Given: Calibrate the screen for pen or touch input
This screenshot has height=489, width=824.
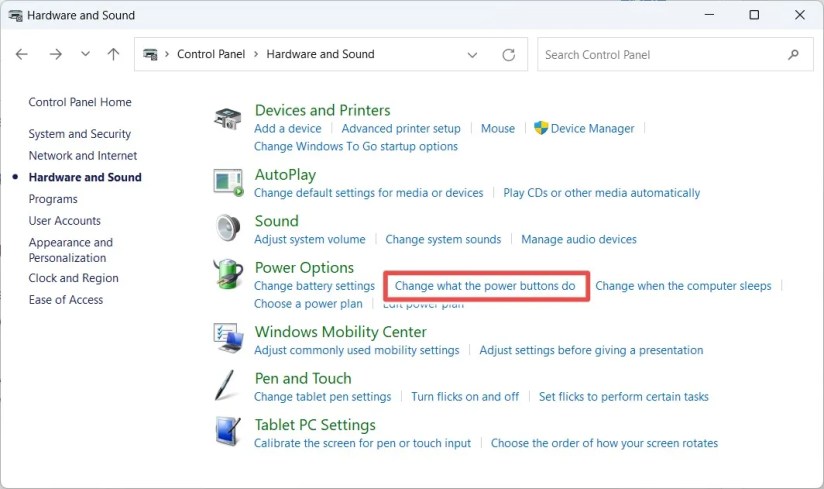Looking at the screenshot, I should coord(363,443).
